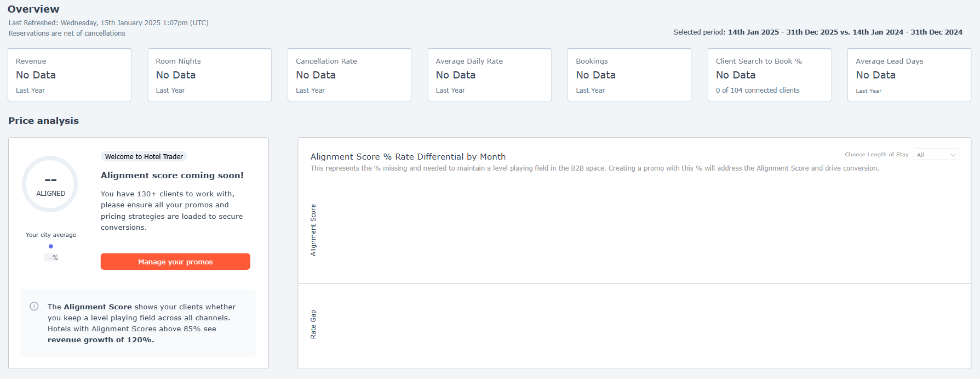Open the Room Nights summary card
This screenshot has height=379, width=980.
tap(209, 75)
